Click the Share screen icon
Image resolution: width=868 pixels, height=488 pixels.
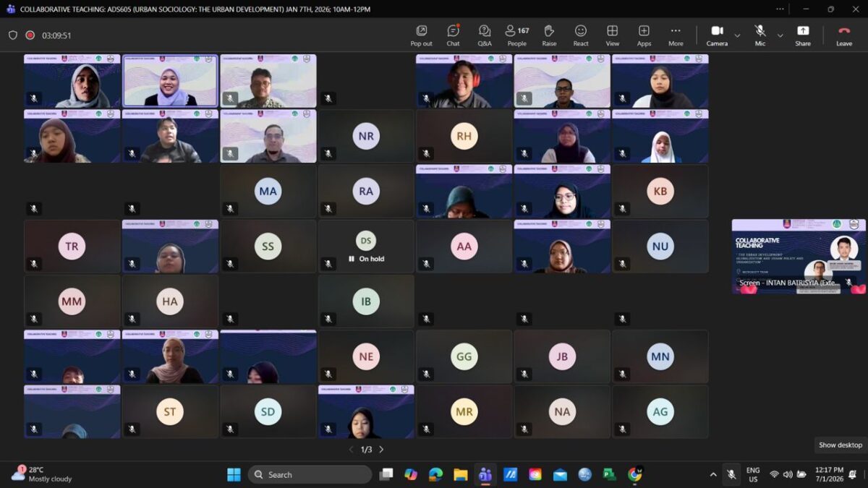803,35
